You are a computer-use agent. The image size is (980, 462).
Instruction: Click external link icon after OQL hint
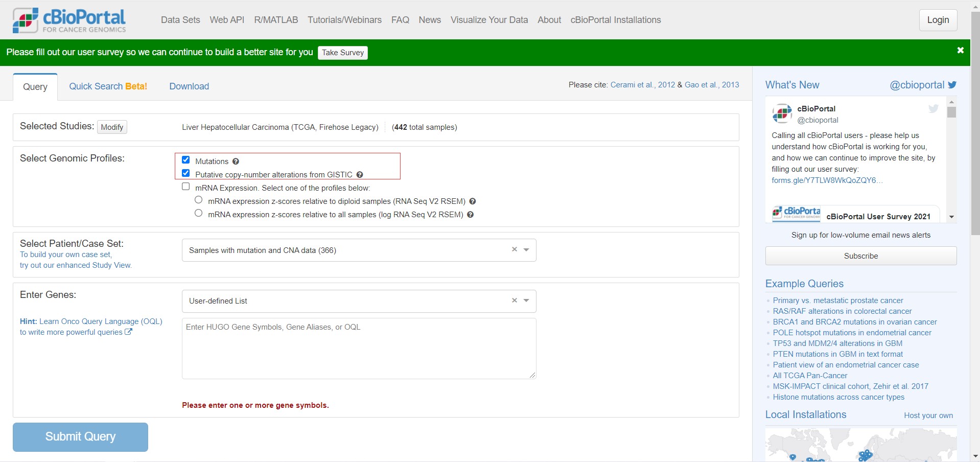129,332
